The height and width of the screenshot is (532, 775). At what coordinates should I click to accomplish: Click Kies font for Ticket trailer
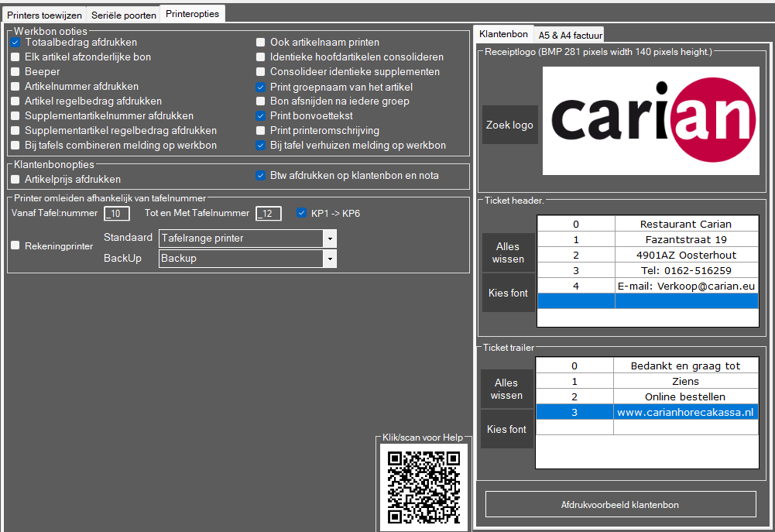tap(506, 429)
